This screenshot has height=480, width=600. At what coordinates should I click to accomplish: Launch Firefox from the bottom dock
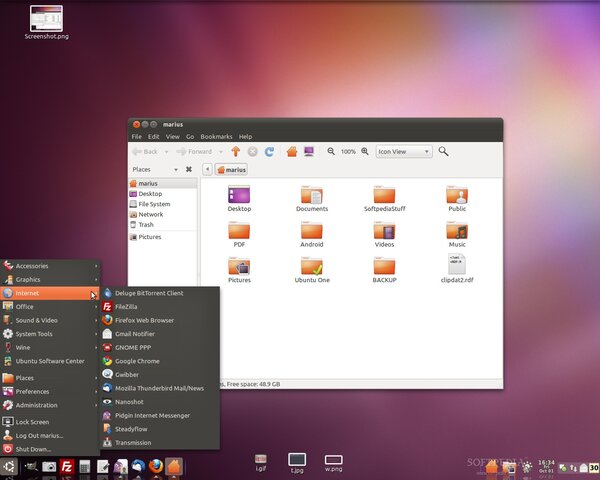tap(156, 467)
